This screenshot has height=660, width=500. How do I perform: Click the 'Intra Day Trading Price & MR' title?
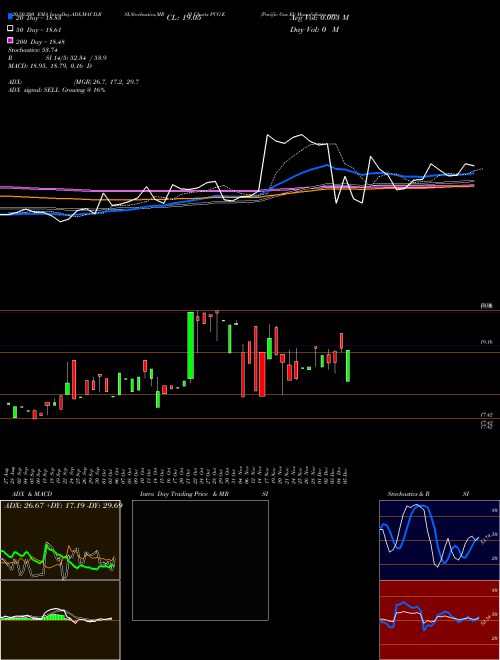pyautogui.click(x=184, y=494)
